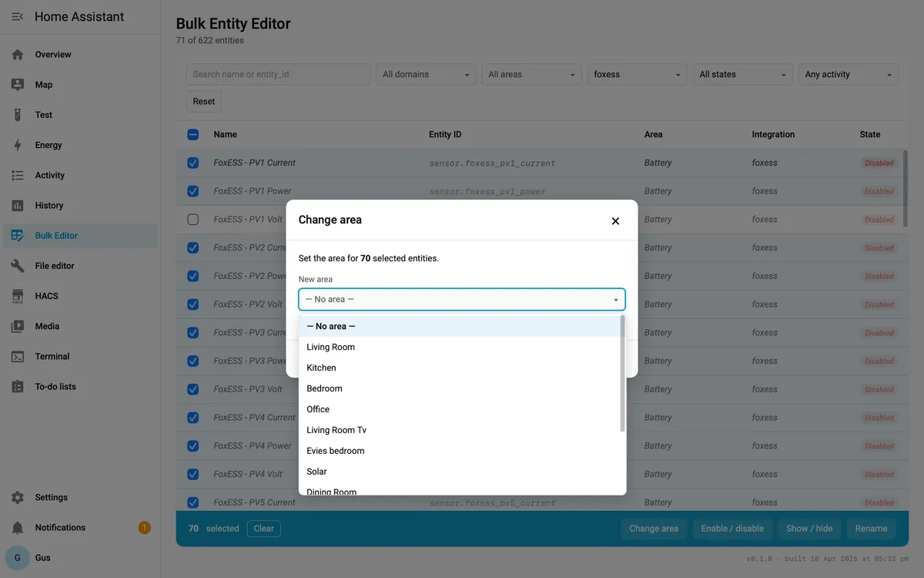Choose Living Room from the area list

[460, 348]
